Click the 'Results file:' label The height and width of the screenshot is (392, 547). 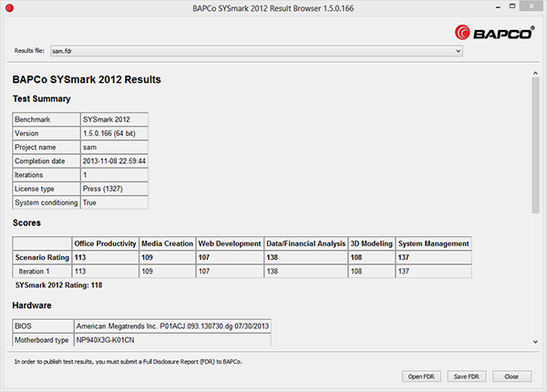coord(29,51)
